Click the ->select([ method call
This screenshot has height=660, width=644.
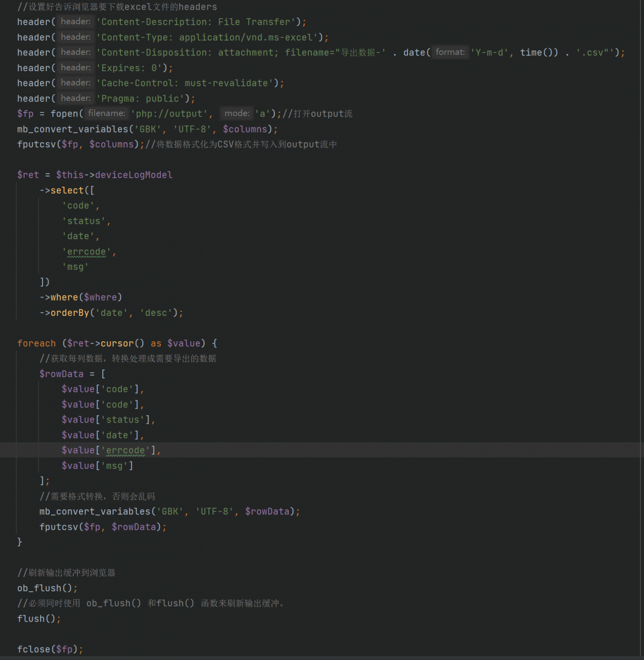(67, 190)
